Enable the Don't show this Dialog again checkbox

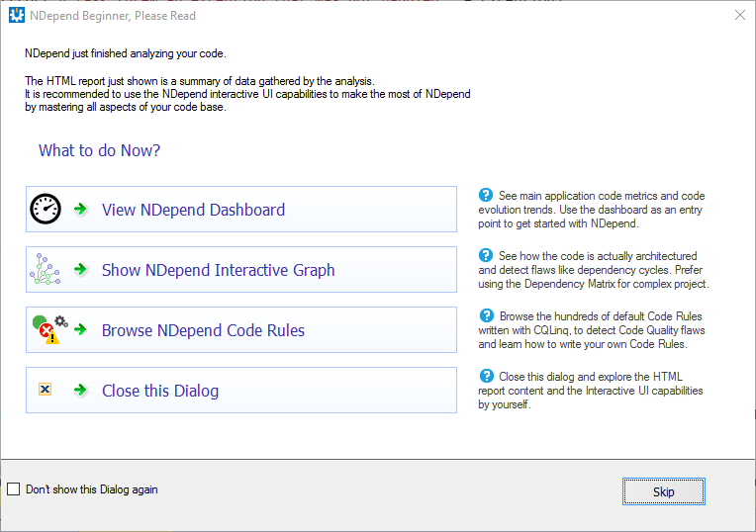pyautogui.click(x=14, y=489)
